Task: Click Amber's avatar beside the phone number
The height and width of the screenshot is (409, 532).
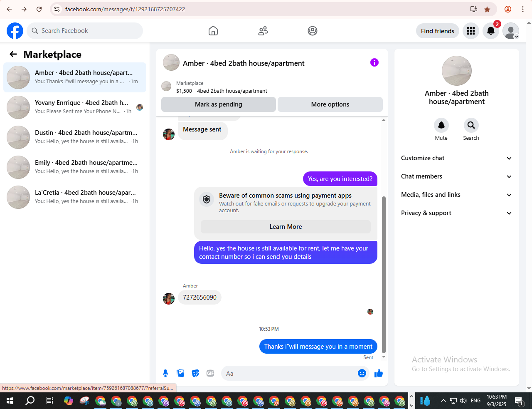Action: click(x=169, y=299)
